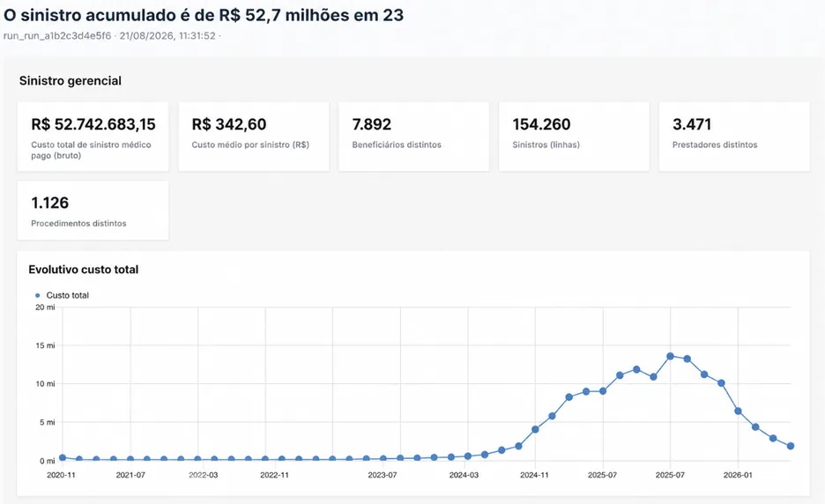This screenshot has width=825, height=504.
Task: Click the 2023-07 x-axis label
Action: point(383,475)
